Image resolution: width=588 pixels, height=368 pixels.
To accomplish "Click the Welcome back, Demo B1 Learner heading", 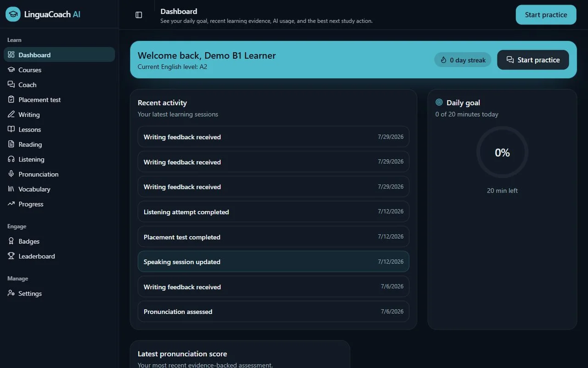I will pos(207,56).
